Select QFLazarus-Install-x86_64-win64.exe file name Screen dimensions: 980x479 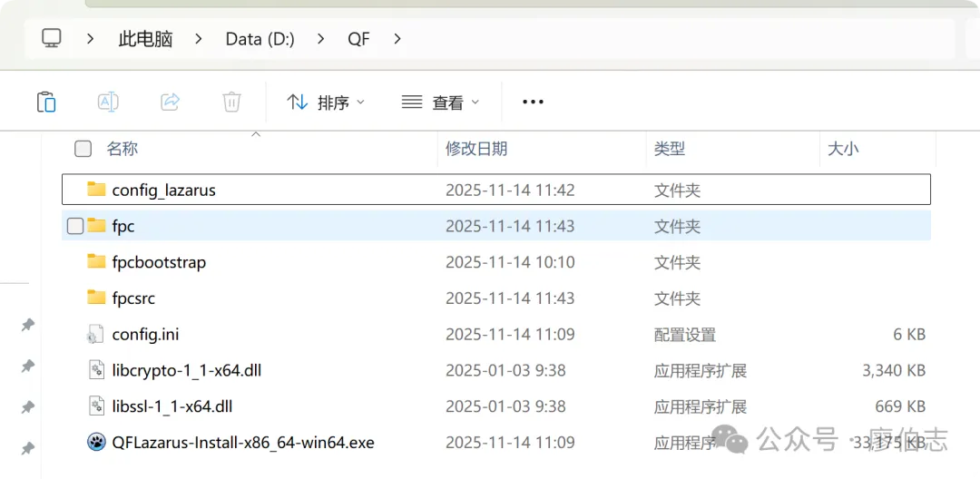(243, 444)
